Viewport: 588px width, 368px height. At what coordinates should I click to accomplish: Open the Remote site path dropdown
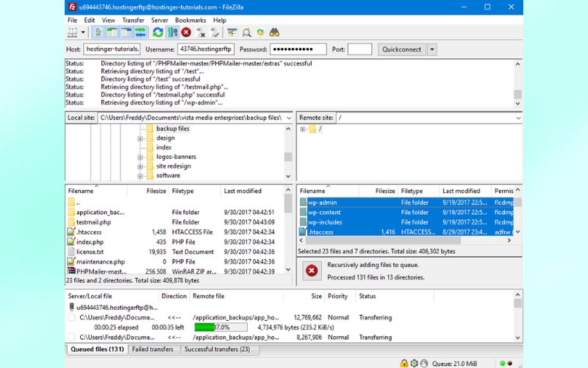tap(518, 118)
